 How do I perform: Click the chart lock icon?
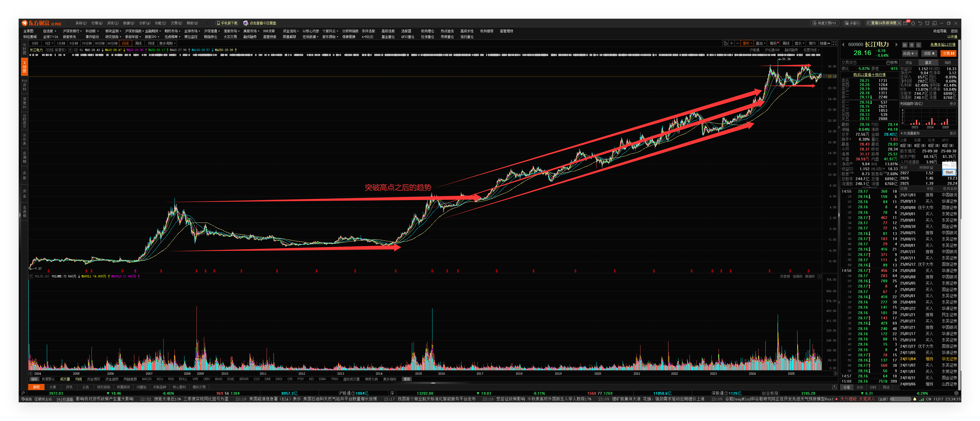725,43
